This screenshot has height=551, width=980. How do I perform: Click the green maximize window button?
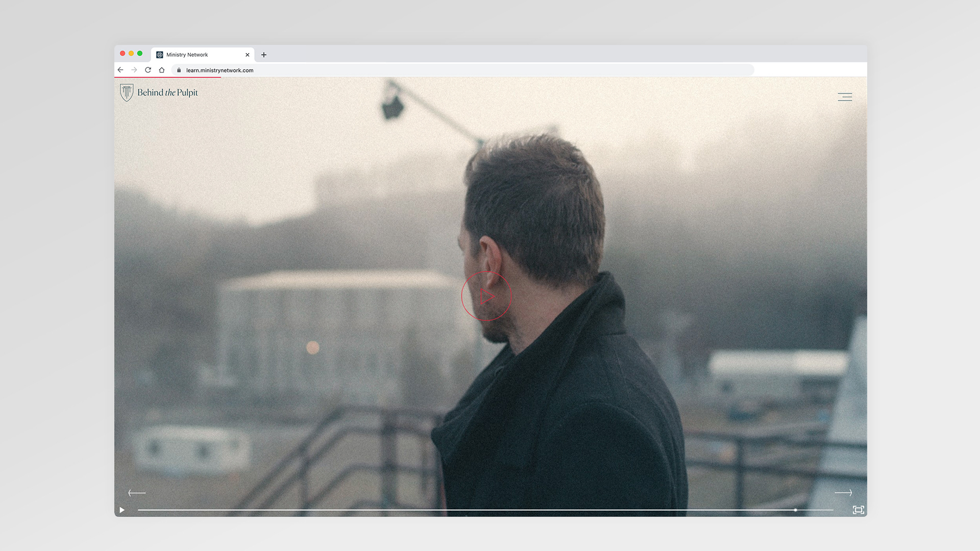coord(140,54)
